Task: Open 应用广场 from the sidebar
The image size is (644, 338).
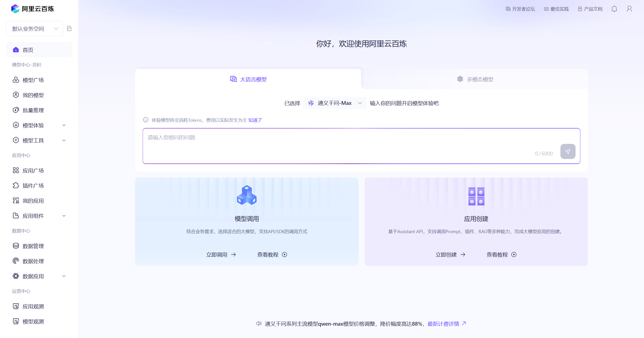Action: (x=39, y=171)
